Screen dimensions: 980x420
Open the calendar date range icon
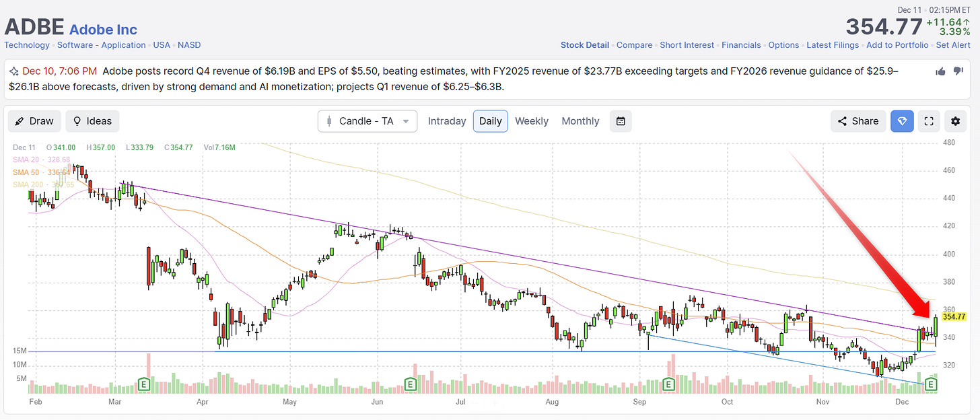click(621, 121)
